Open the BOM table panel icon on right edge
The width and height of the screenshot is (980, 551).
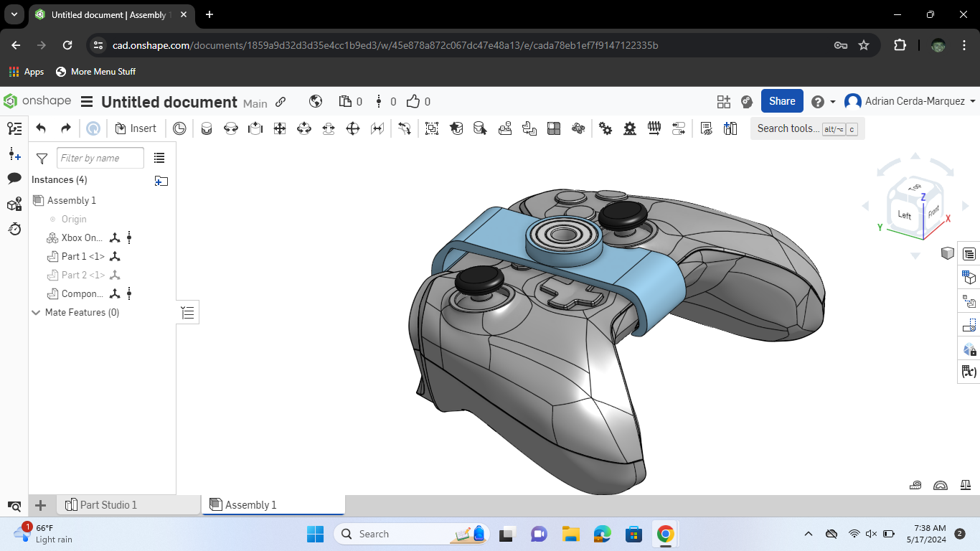tap(969, 254)
